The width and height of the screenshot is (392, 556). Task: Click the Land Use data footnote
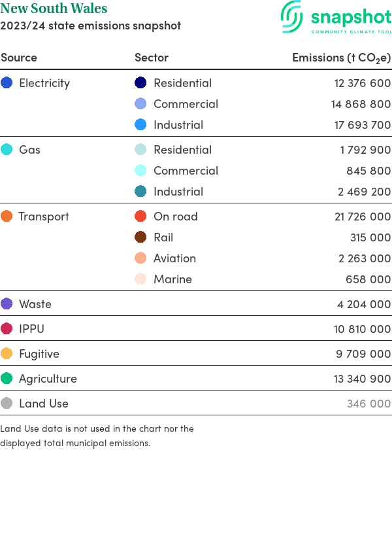(97, 436)
